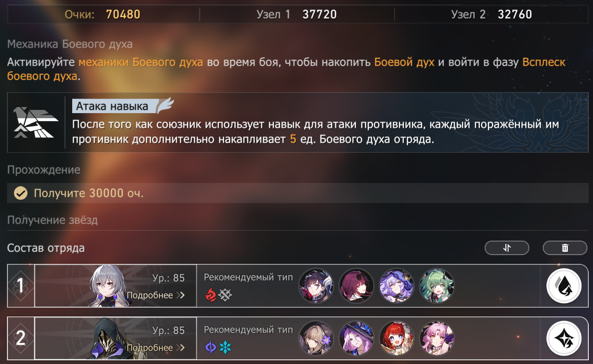The height and width of the screenshot is (364, 593).
Task: Click the checkmark beside Получите 30000 оч.
Action: (20, 193)
